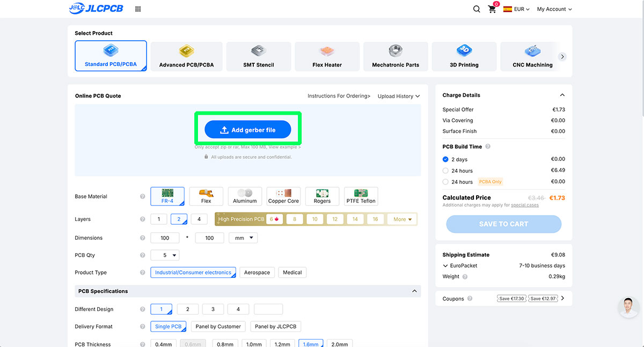
Task: Click help icon beside Coupons
Action: pyautogui.click(x=470, y=299)
